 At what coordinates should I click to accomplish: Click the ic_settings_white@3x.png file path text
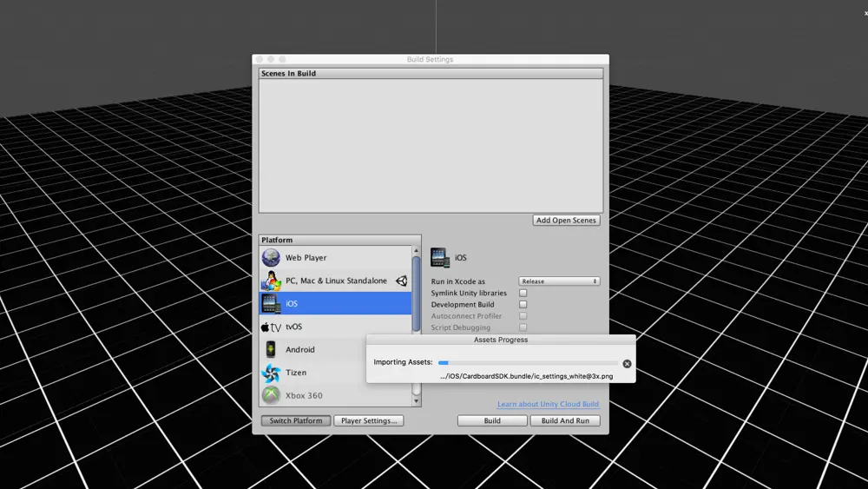(x=527, y=376)
